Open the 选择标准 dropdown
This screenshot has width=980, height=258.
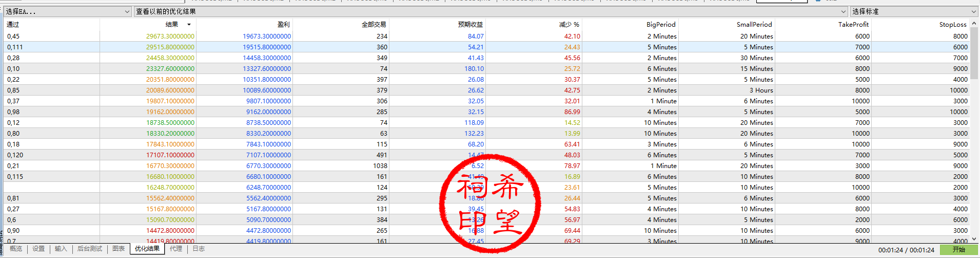pyautogui.click(x=914, y=11)
